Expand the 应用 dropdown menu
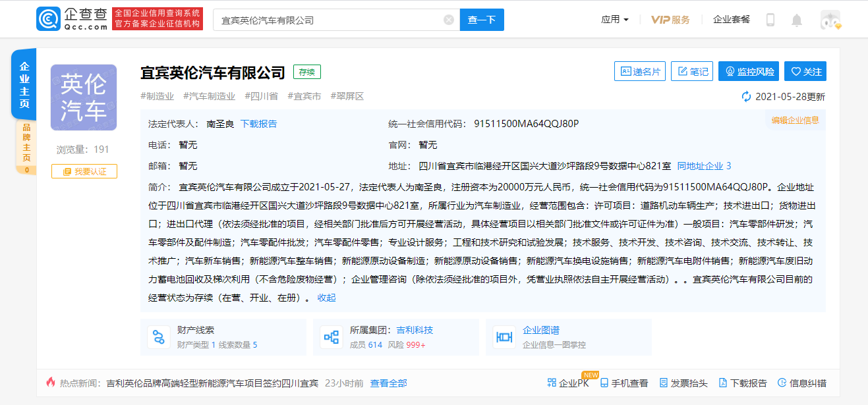The image size is (868, 405). click(x=614, y=20)
